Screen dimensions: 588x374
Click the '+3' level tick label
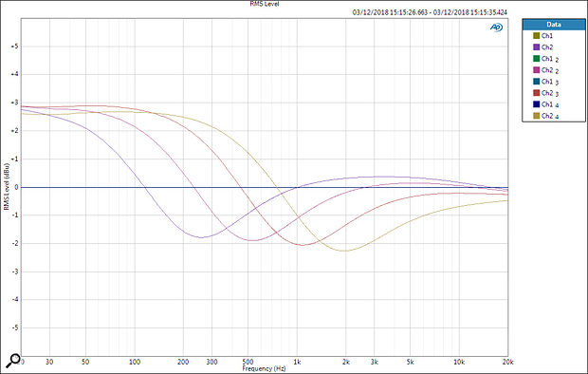[x=14, y=103]
